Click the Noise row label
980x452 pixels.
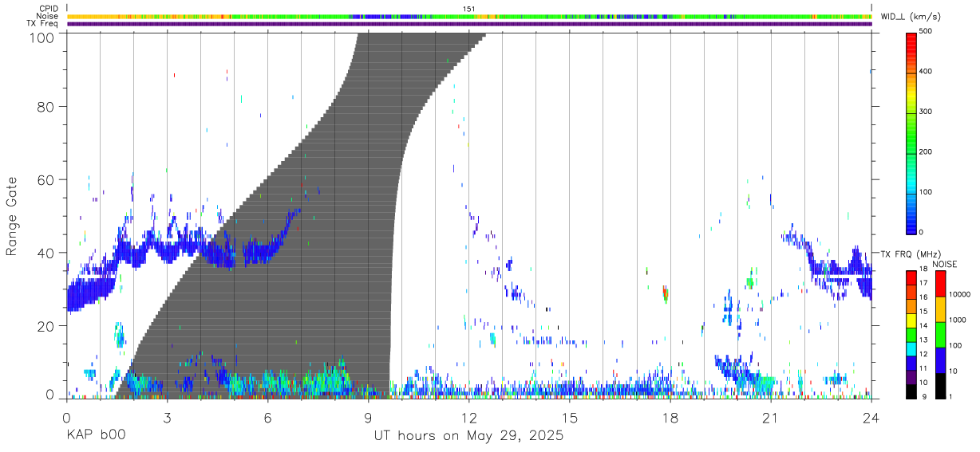[x=46, y=16]
